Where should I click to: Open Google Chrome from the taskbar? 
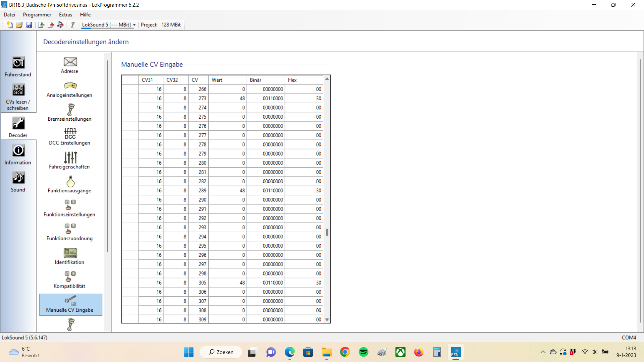coord(345,352)
